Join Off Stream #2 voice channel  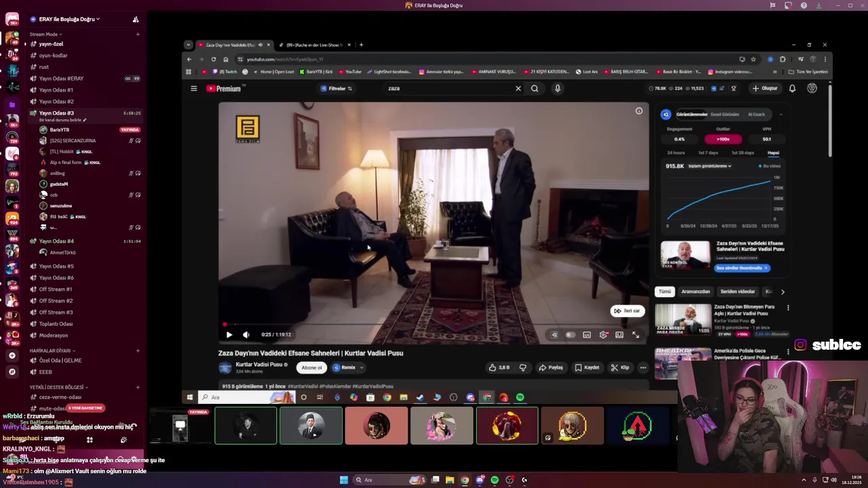pos(56,301)
